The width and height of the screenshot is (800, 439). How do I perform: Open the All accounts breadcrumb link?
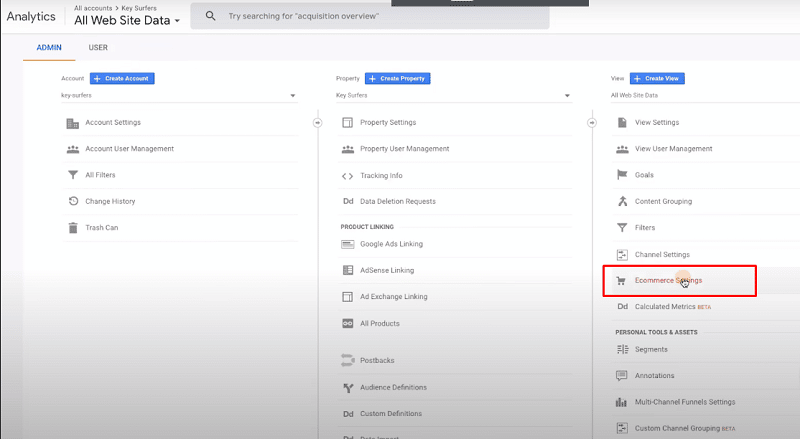[x=93, y=8]
